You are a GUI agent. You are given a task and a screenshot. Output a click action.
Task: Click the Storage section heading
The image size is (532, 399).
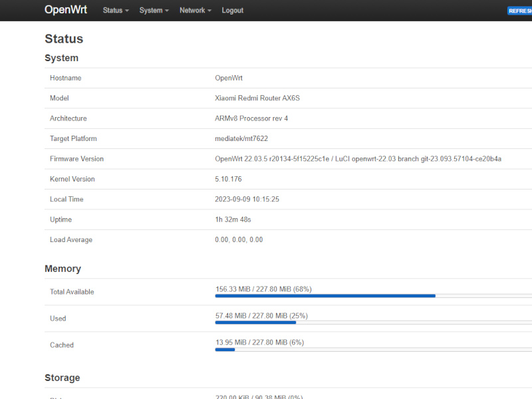(62, 378)
